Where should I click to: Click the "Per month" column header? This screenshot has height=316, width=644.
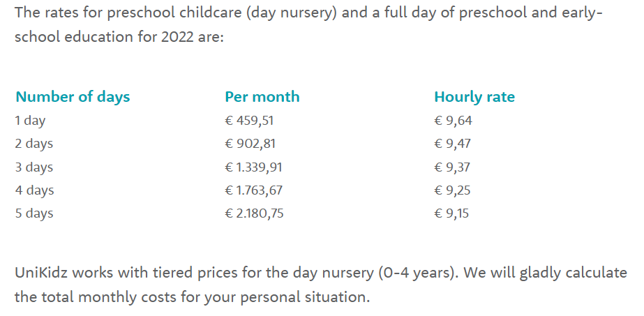point(262,97)
